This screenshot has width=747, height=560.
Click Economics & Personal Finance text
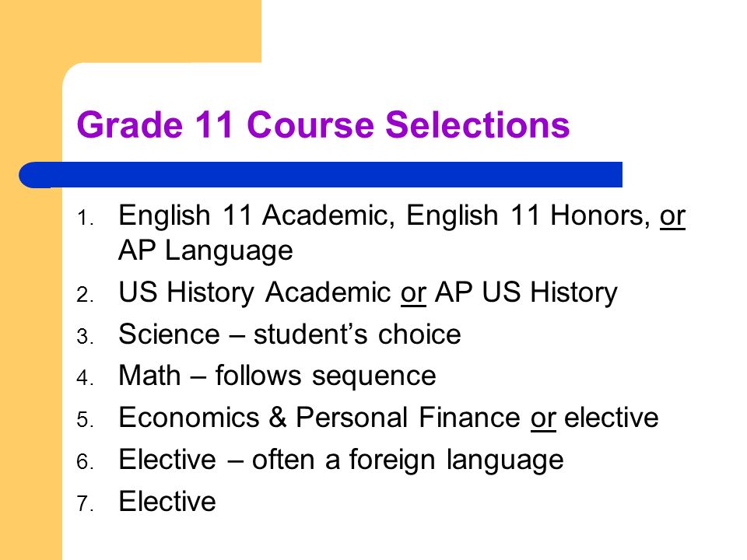tap(319, 418)
